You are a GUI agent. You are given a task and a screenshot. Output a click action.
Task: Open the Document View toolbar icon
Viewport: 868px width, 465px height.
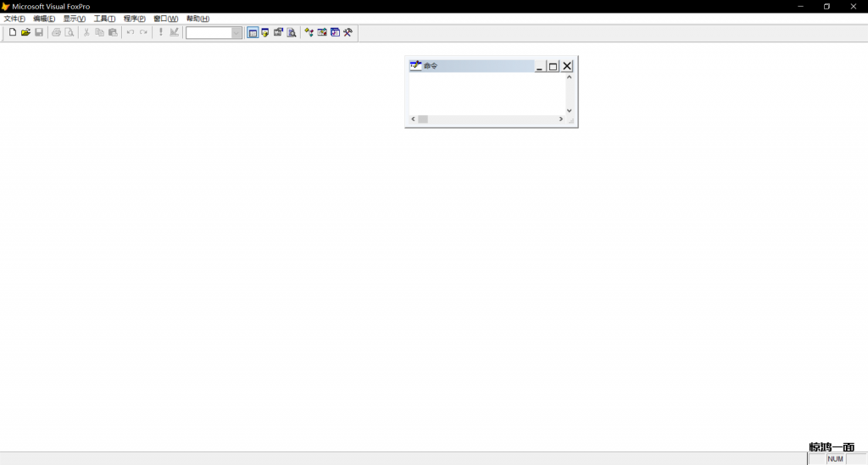pos(292,32)
